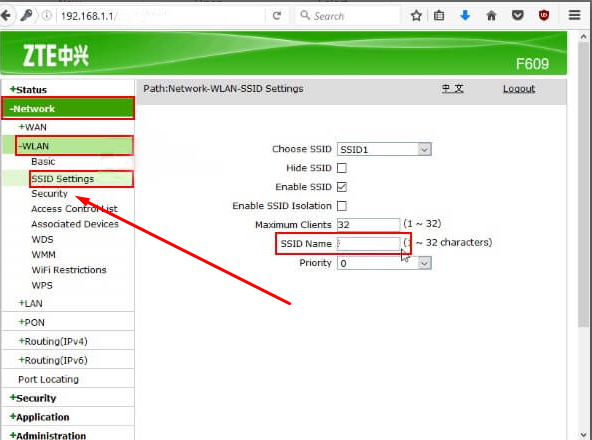
Task: Open WLAN Security page
Action: (x=49, y=194)
